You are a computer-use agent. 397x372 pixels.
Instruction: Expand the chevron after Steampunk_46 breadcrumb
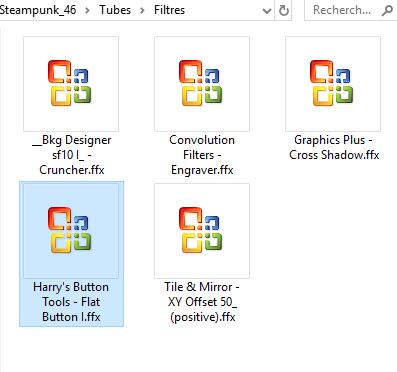pyautogui.click(x=87, y=11)
